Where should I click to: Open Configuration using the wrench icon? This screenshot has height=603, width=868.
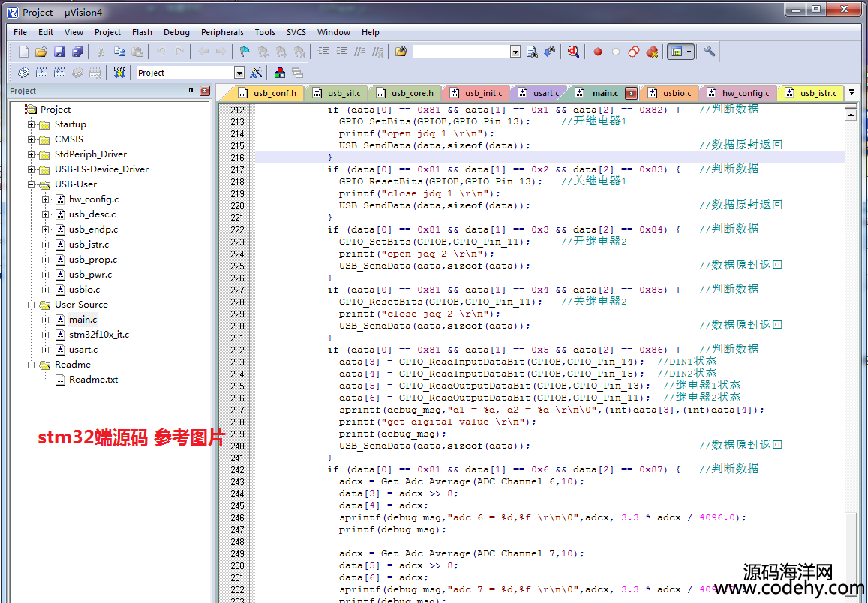(709, 52)
